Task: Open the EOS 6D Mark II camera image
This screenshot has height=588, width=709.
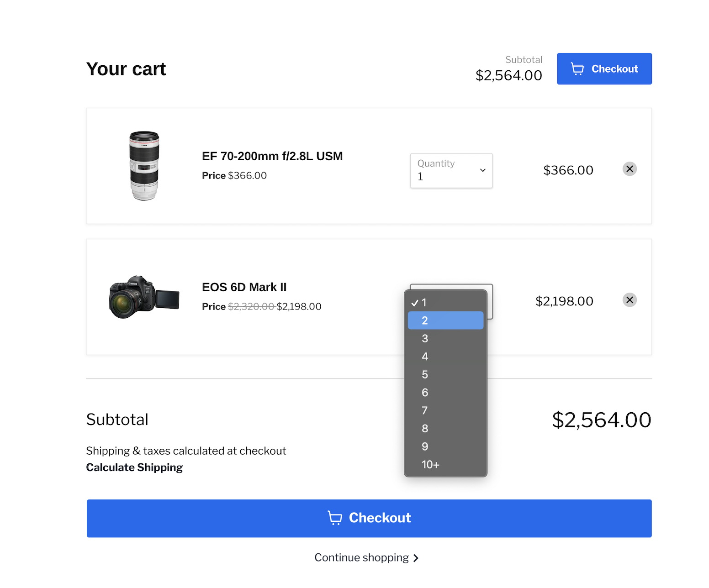Action: click(144, 297)
